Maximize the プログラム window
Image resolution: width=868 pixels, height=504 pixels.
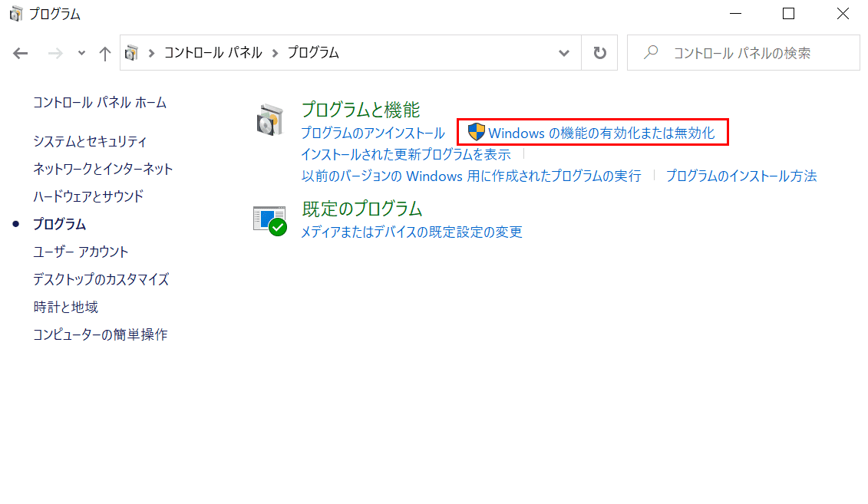[788, 13]
